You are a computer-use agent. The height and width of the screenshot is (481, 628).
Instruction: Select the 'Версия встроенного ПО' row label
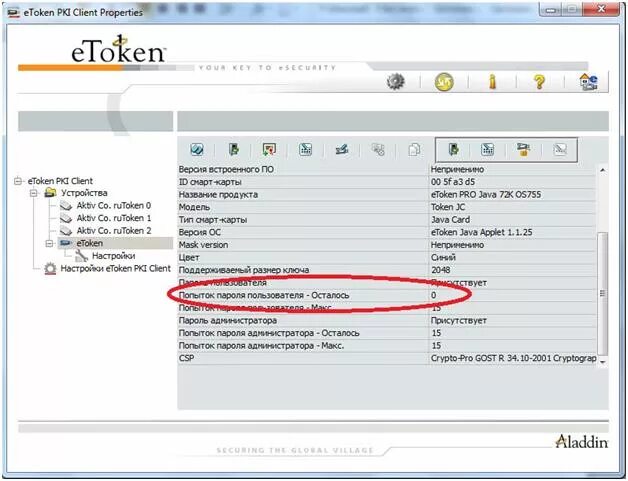click(226, 169)
